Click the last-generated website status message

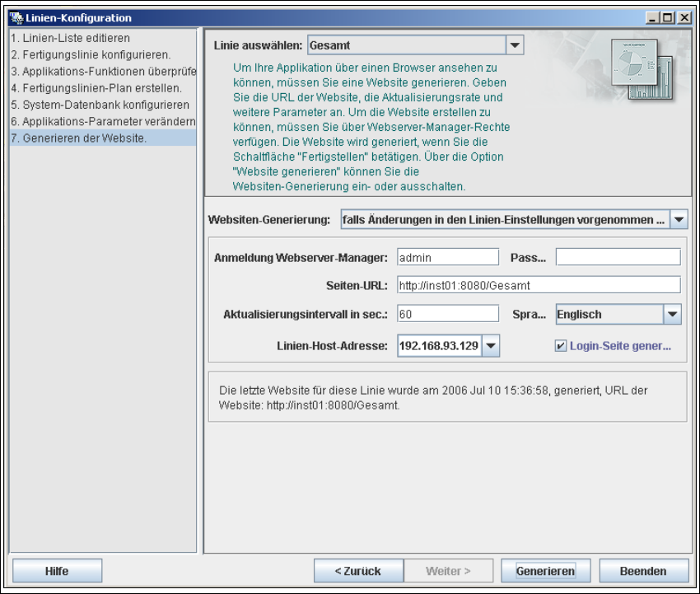coord(433,397)
